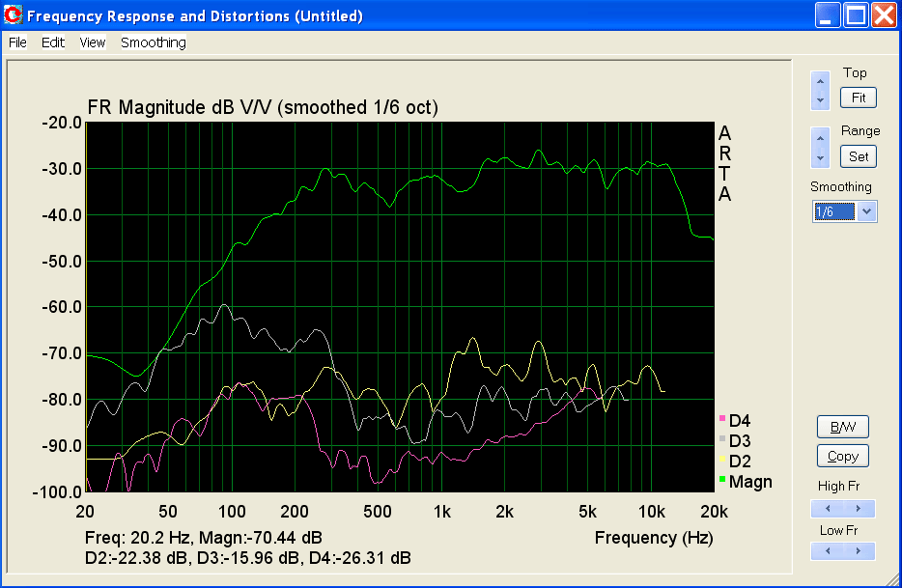Click the -20.0 y-axis label
Viewport: 902px width, 588px height.
coord(62,123)
